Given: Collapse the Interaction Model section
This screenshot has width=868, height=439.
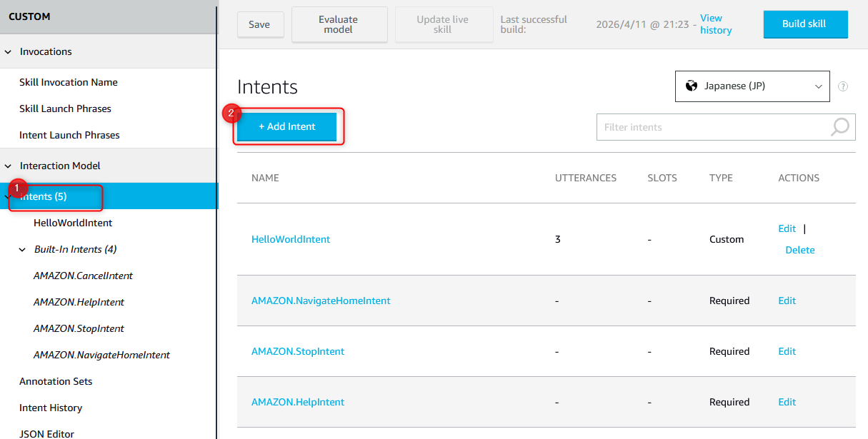Looking at the screenshot, I should [9, 166].
